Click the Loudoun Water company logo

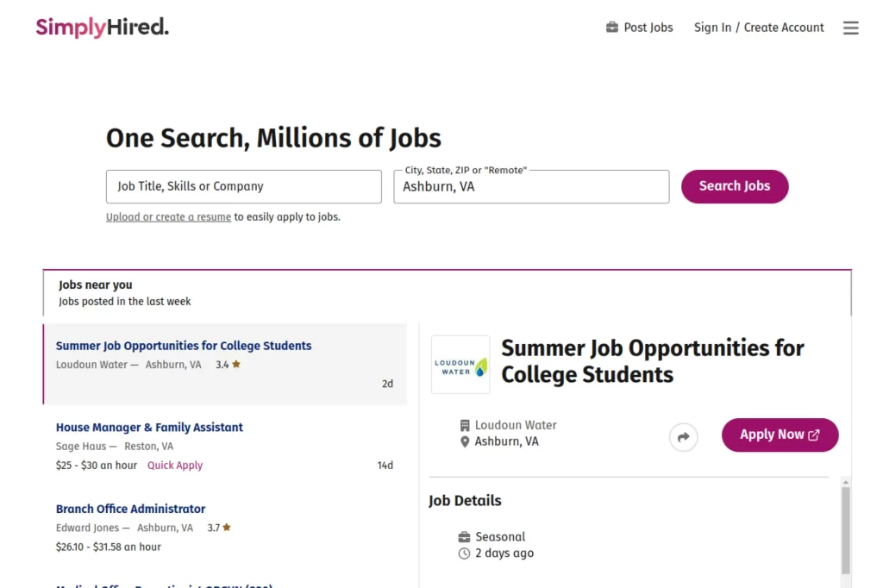point(460,364)
